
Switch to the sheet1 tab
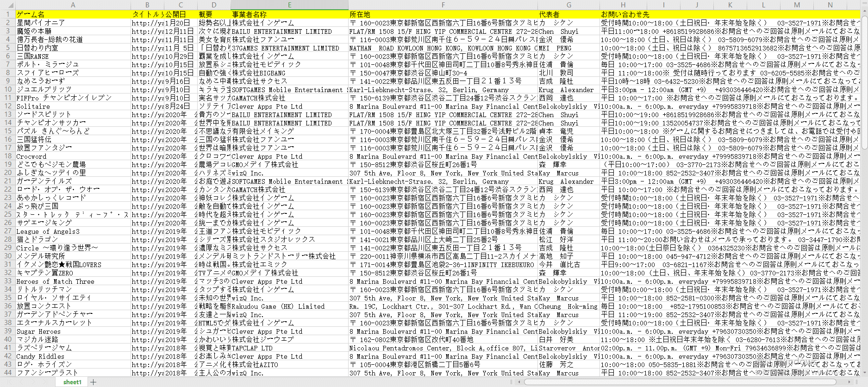72,382
